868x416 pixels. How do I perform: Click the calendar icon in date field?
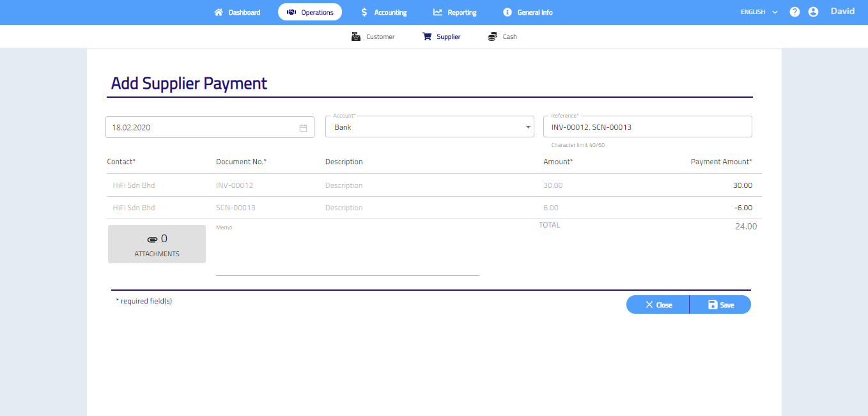[x=303, y=128]
